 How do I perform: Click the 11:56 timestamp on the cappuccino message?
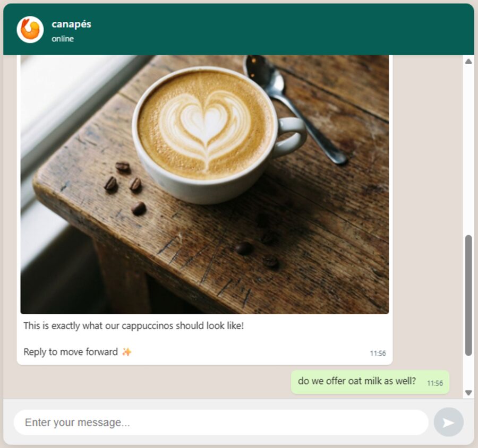(378, 354)
